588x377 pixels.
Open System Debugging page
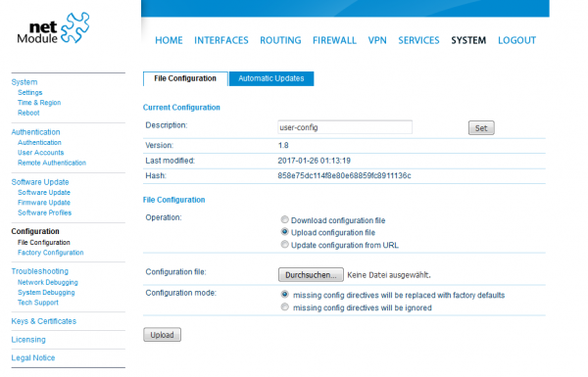pos(46,293)
